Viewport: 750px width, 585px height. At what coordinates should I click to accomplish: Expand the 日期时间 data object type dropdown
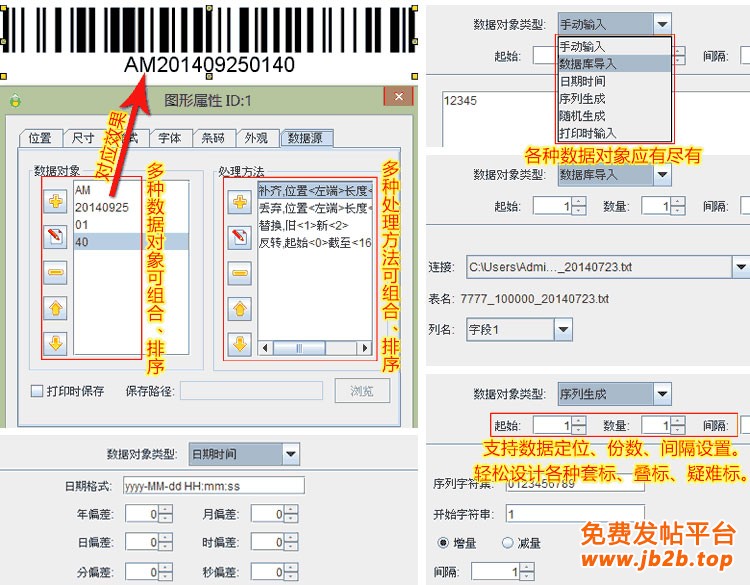290,454
